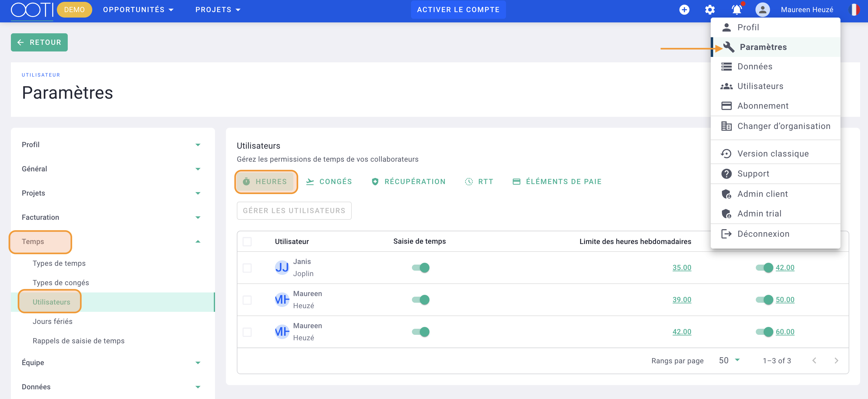Toggle Saisie de temps in 39.00 row
This screenshot has width=868, height=399.
420,300
